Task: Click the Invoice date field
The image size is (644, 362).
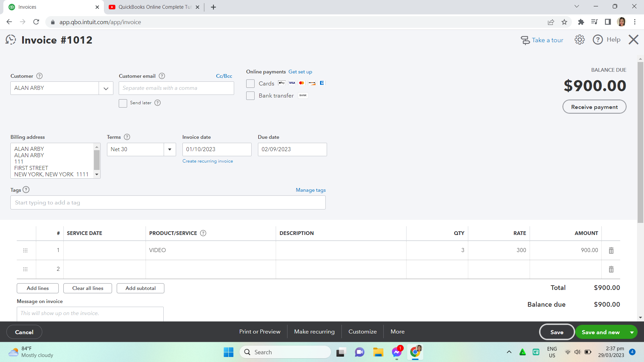Action: [217, 149]
